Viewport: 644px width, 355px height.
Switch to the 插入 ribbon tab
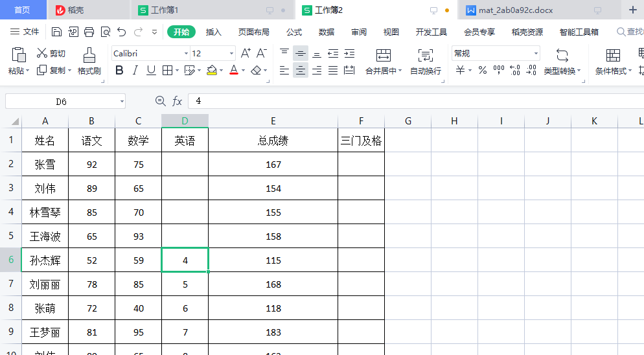click(214, 32)
